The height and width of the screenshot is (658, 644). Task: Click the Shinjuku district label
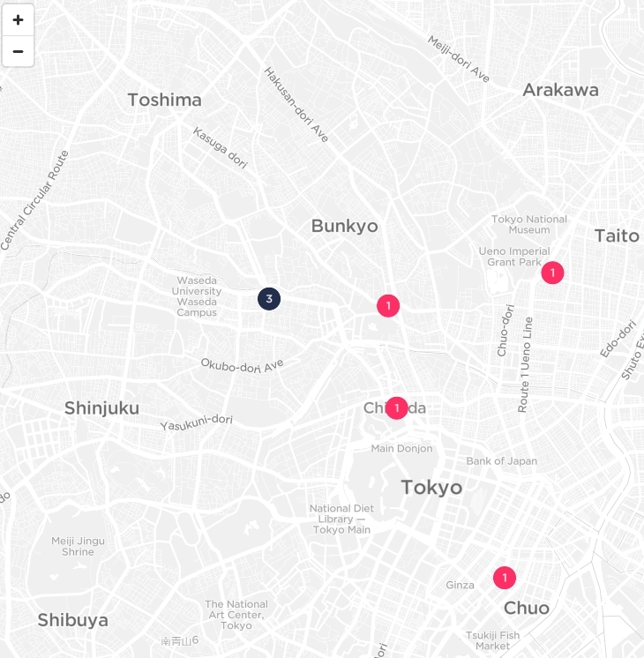[x=101, y=408]
